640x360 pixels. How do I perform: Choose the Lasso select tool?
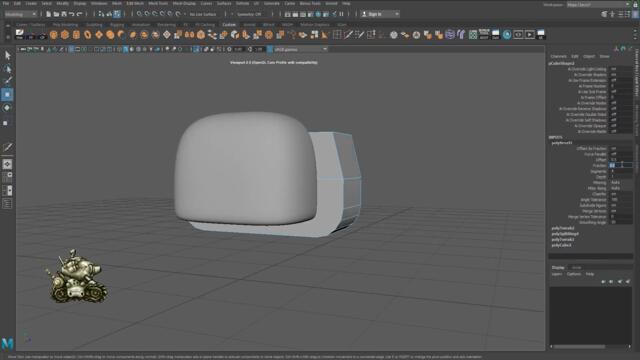coord(7,68)
